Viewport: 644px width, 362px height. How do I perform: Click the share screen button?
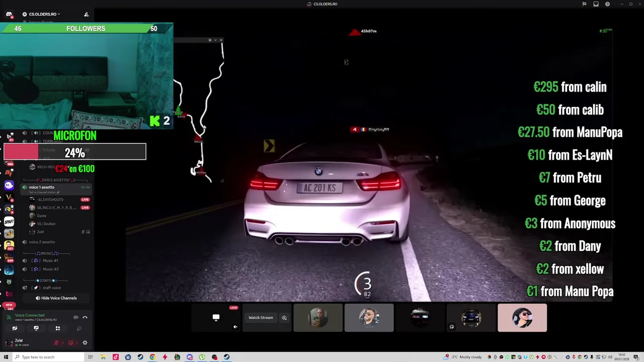(36, 328)
